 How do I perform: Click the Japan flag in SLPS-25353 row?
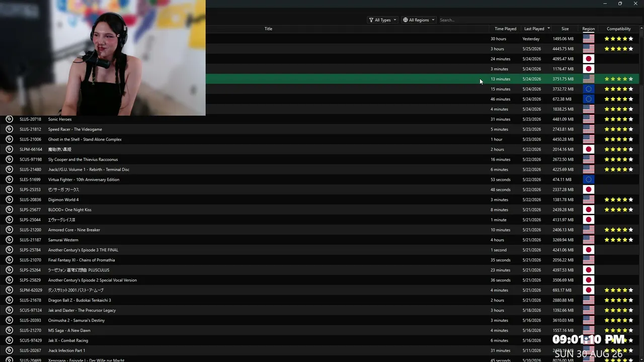589,190
